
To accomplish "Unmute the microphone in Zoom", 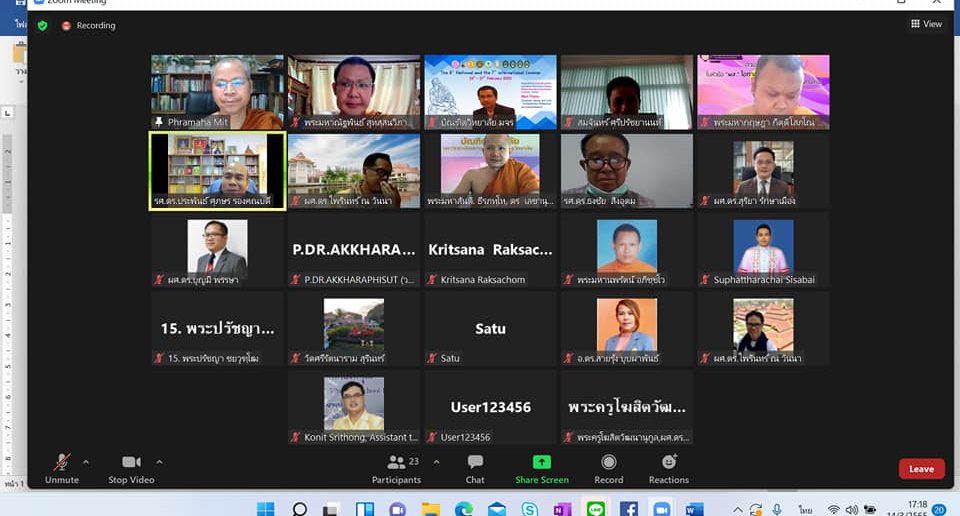I will click(62, 469).
